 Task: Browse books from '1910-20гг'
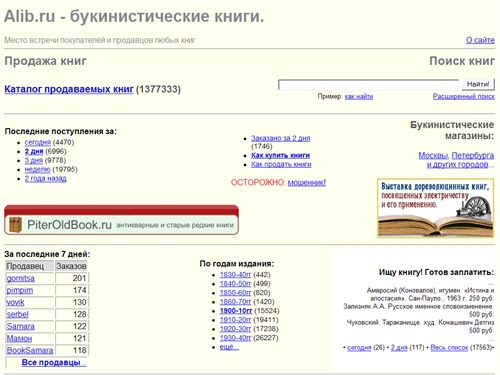pyautogui.click(x=235, y=320)
